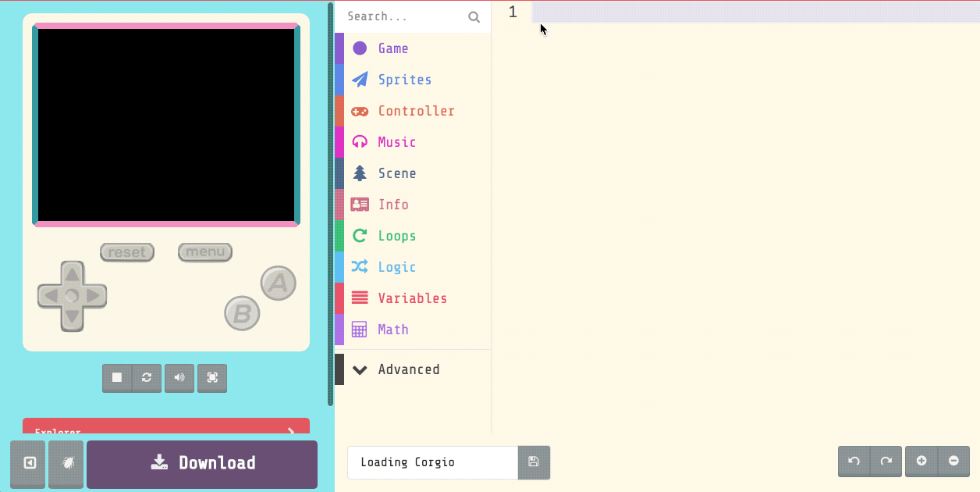Click the Download button
Screen dimensions: 980x492
pyautogui.click(x=202, y=463)
